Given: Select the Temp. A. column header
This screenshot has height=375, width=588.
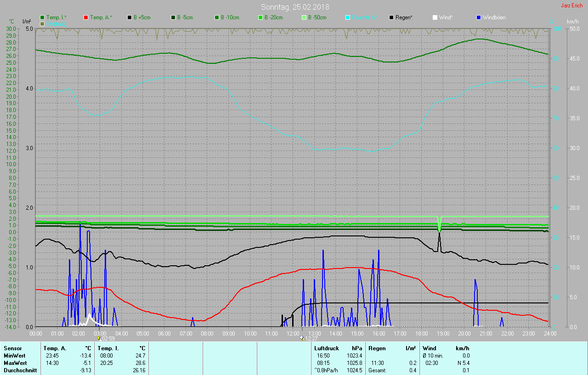Looking at the screenshot, I should tap(55, 348).
